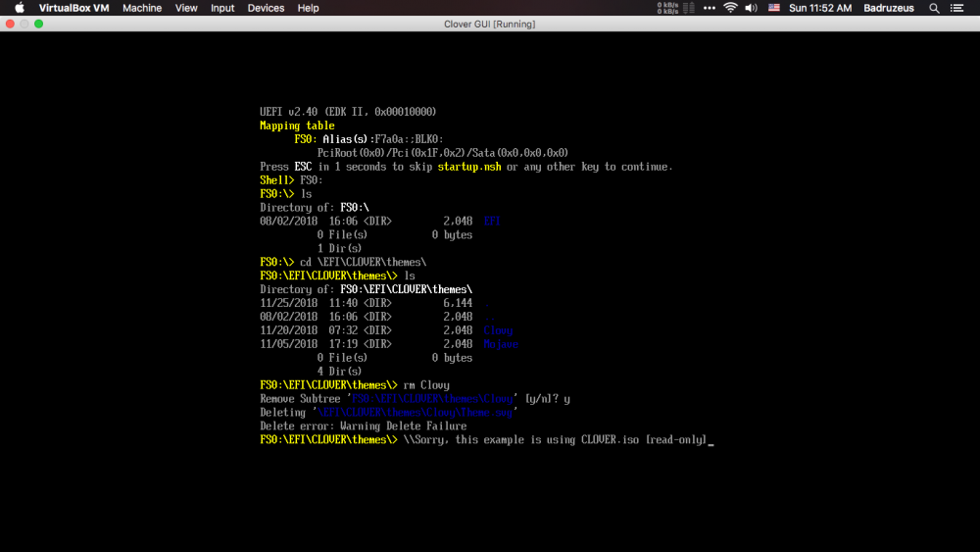Open Spotlight search
This screenshot has width=980, height=552.
click(x=934, y=8)
